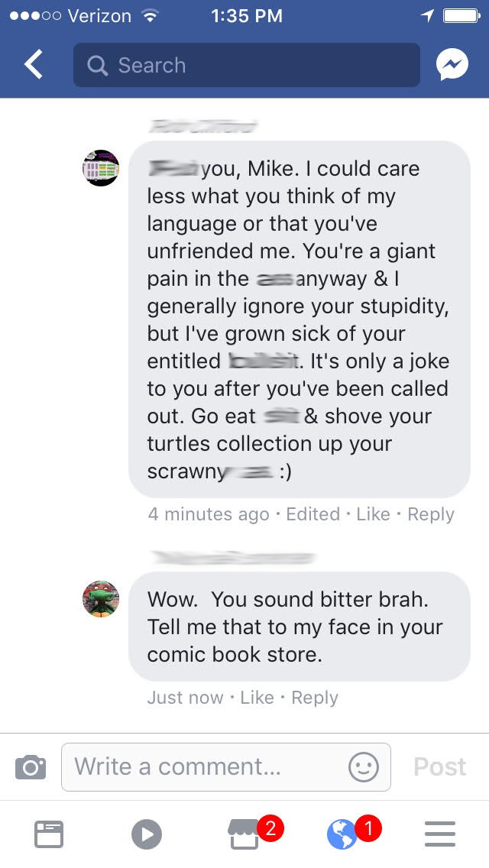Open the hamburger menu tab
Image resolution: width=489 pixels, height=868 pixels.
[439, 834]
